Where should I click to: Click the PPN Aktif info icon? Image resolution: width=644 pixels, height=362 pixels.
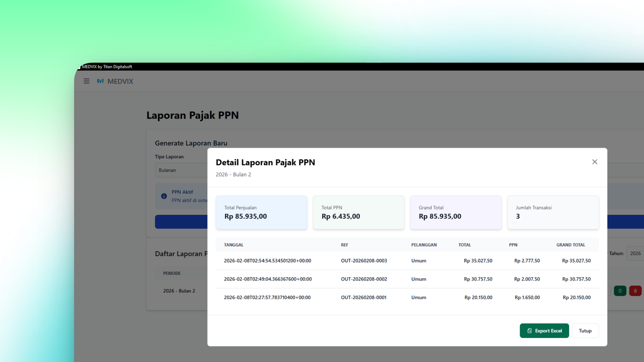[164, 196]
